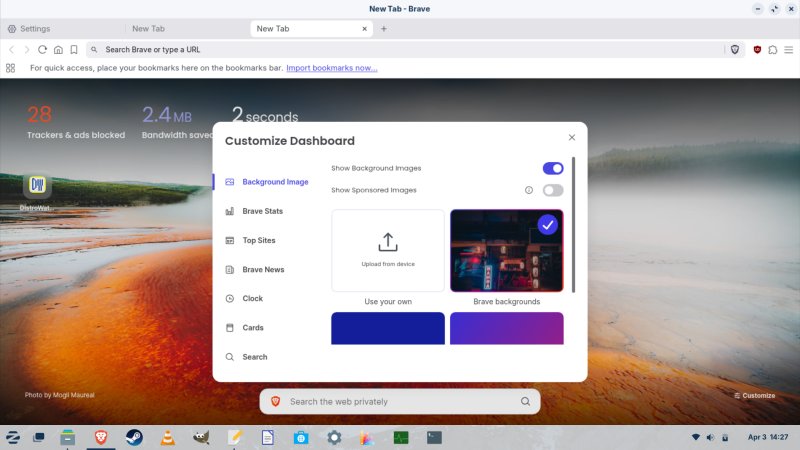Pick the purple gradient color swatch
Viewport: 800px width, 450px height.
[x=507, y=328]
